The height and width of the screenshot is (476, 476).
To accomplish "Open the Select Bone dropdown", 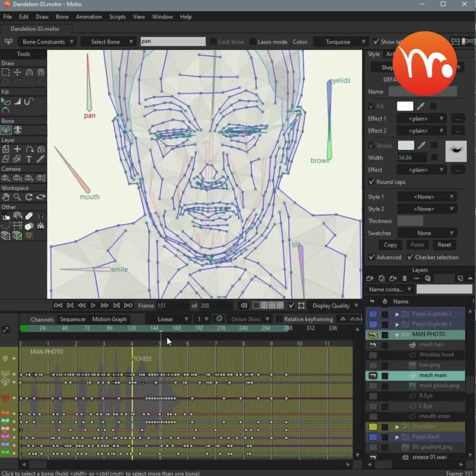I will pos(109,41).
